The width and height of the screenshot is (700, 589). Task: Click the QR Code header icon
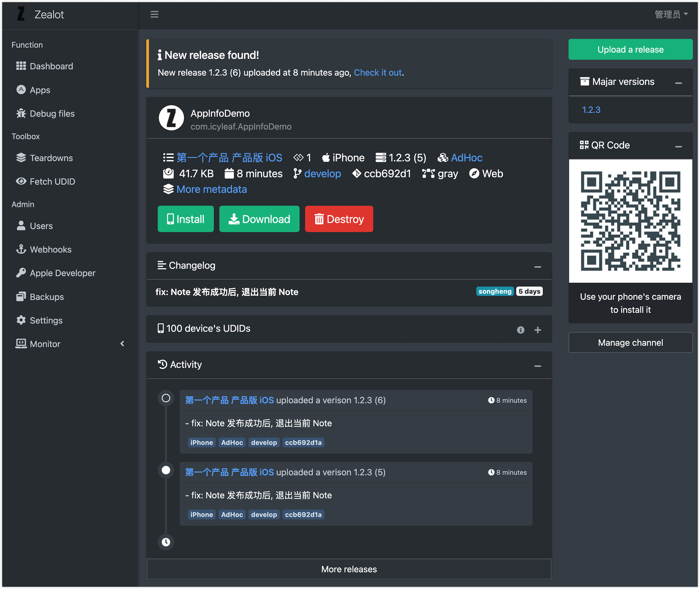click(584, 145)
